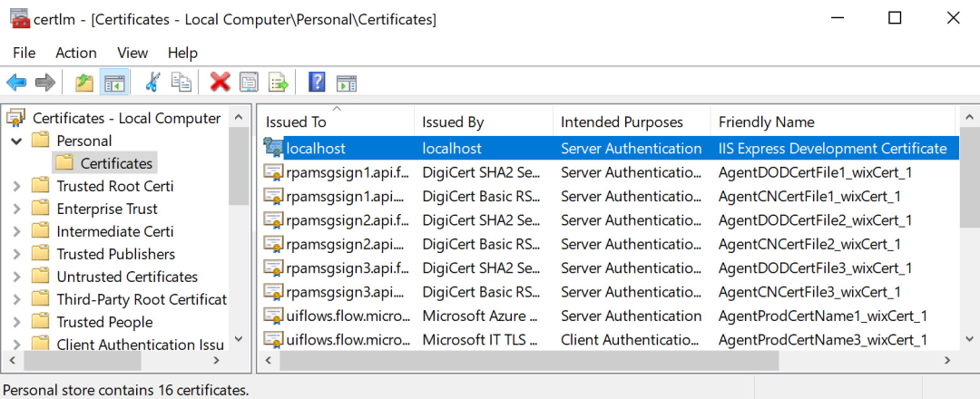Screen dimensions: 980x399
Task: Click the tree pane scroll-down arrow
Action: (239, 339)
